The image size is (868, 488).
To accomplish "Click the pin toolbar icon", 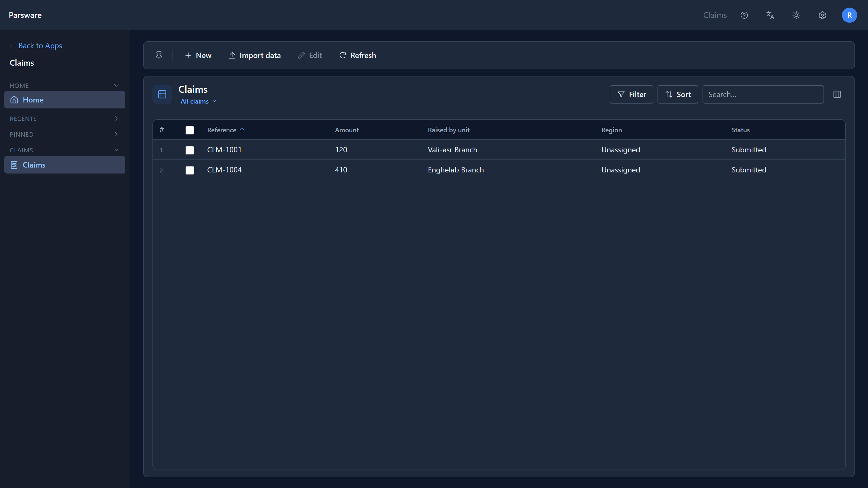I will [159, 55].
